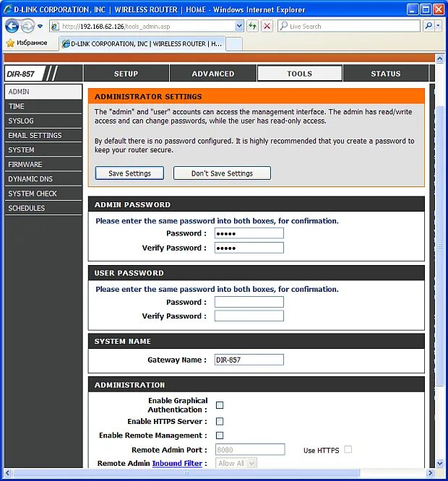Click the Refresh page icon

252,26
